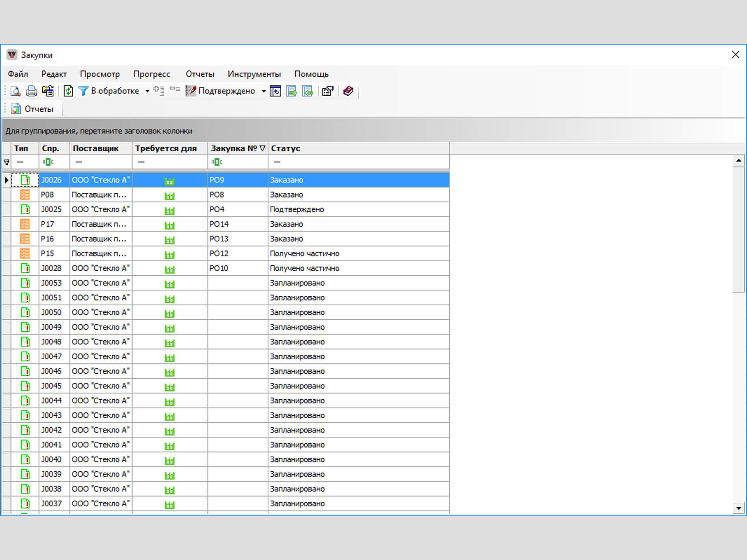747x560 pixels.
Task: Click the printer icon in toolbar
Action: coord(32,91)
